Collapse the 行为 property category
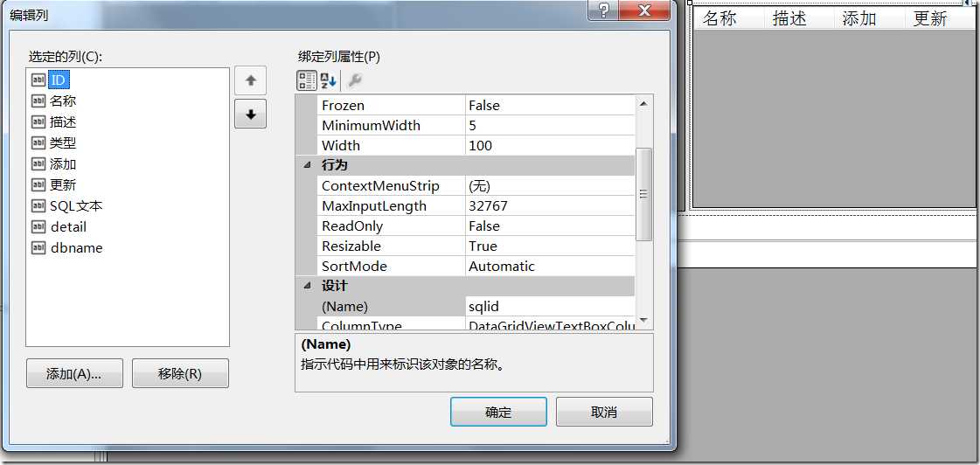Viewport: 980px width, 465px height. 306,165
